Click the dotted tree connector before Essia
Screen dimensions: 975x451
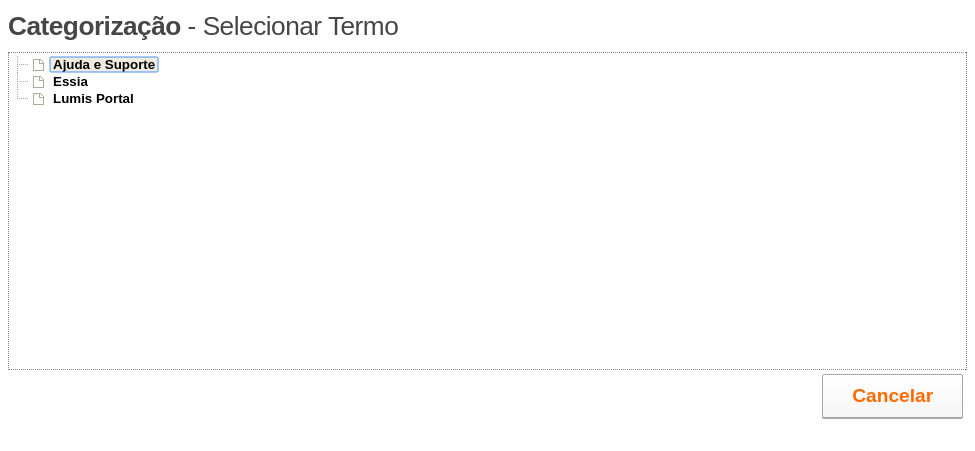tap(23, 81)
